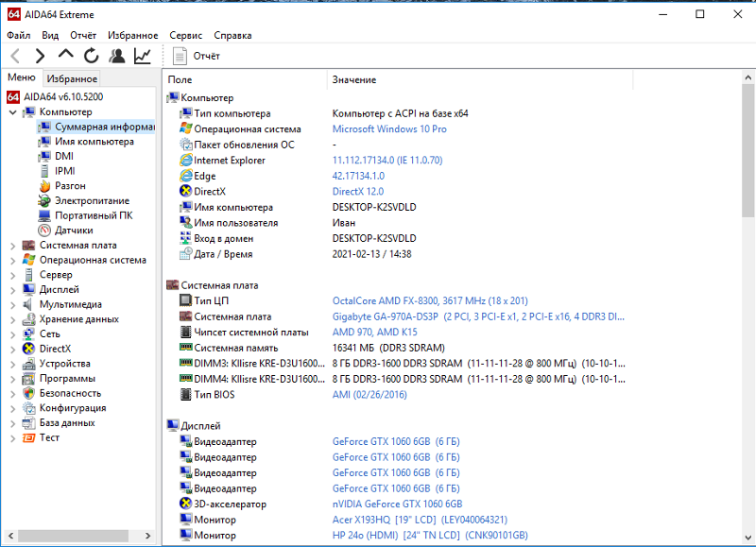This screenshot has width=756, height=547.
Task: Open the HP 24o (HDMI) monitor link
Action: tap(430, 536)
